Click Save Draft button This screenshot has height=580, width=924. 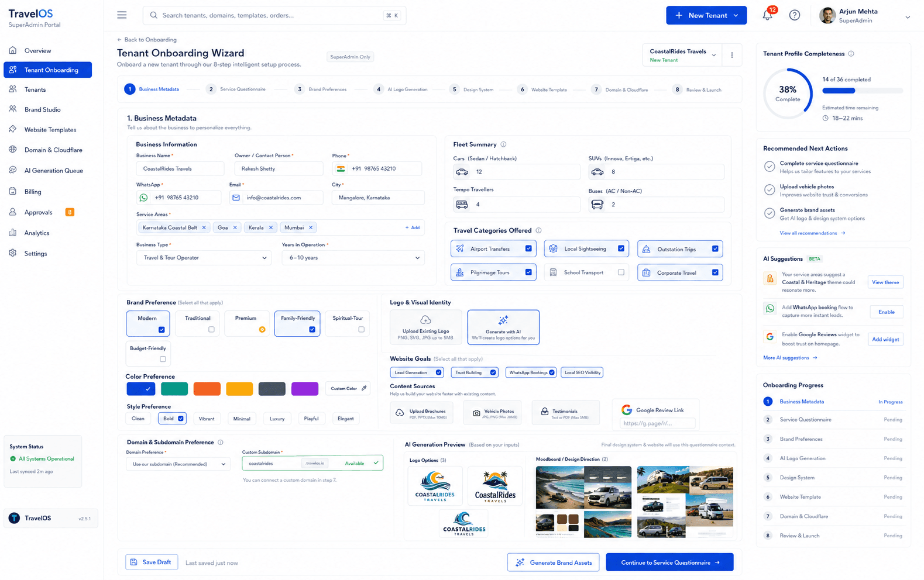point(152,562)
